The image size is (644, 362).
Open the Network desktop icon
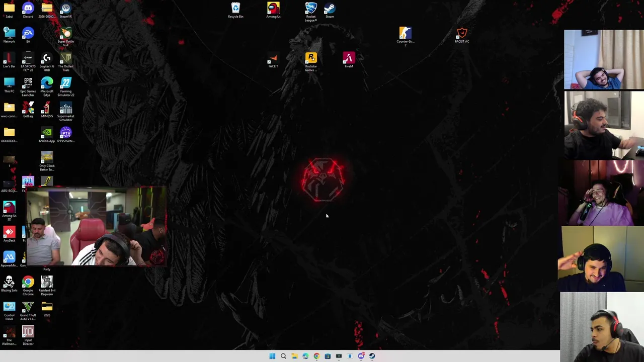coord(9,35)
